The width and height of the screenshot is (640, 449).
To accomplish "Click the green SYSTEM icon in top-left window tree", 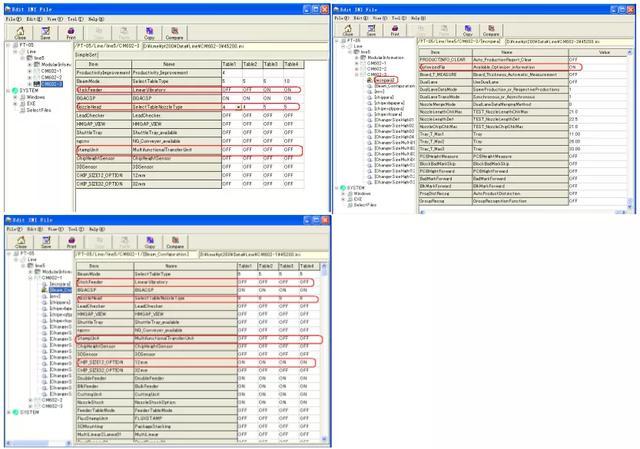I will [x=15, y=90].
